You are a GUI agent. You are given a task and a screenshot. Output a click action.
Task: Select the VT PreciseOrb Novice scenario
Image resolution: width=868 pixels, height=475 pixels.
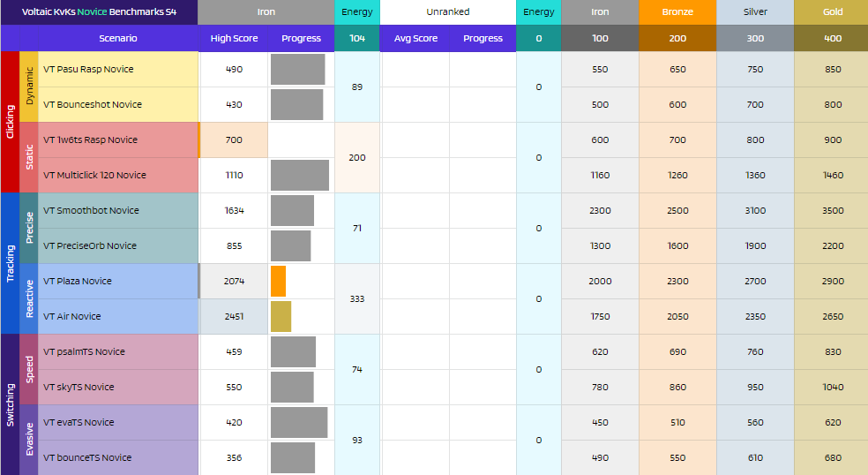pyautogui.click(x=118, y=245)
